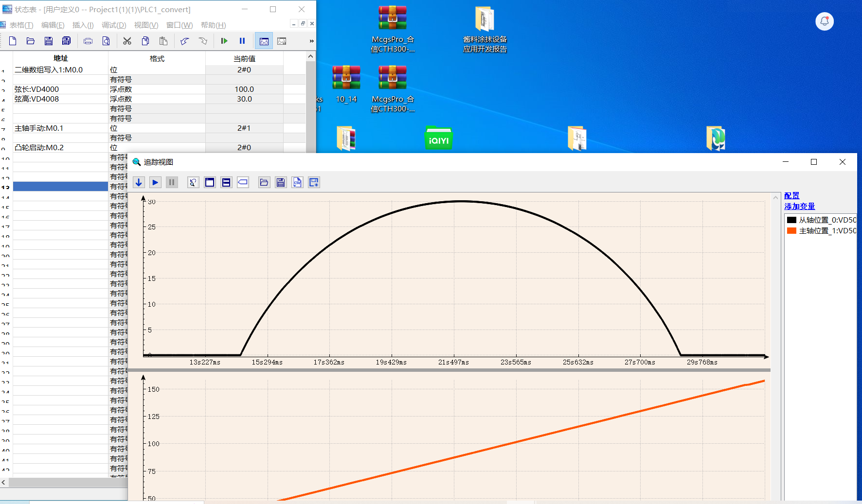Start tracing with the blue play button
862x504 pixels.
(155, 182)
